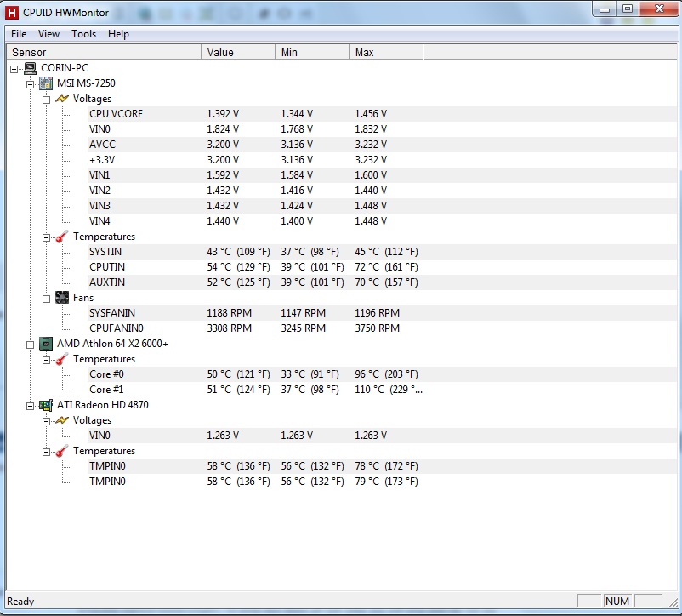
Task: Click the window resize grip corner
Action: [x=673, y=602]
